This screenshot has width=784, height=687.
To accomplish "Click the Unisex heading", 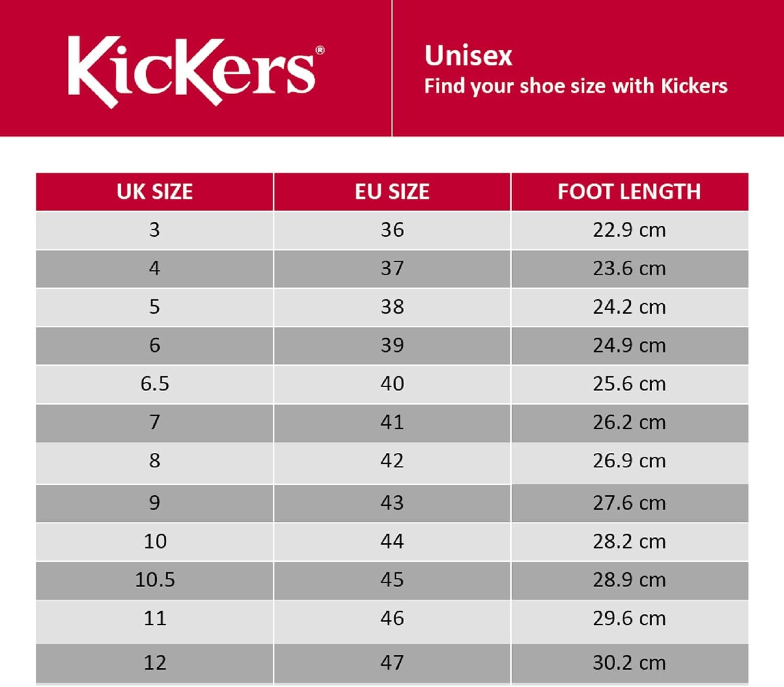I will [468, 56].
